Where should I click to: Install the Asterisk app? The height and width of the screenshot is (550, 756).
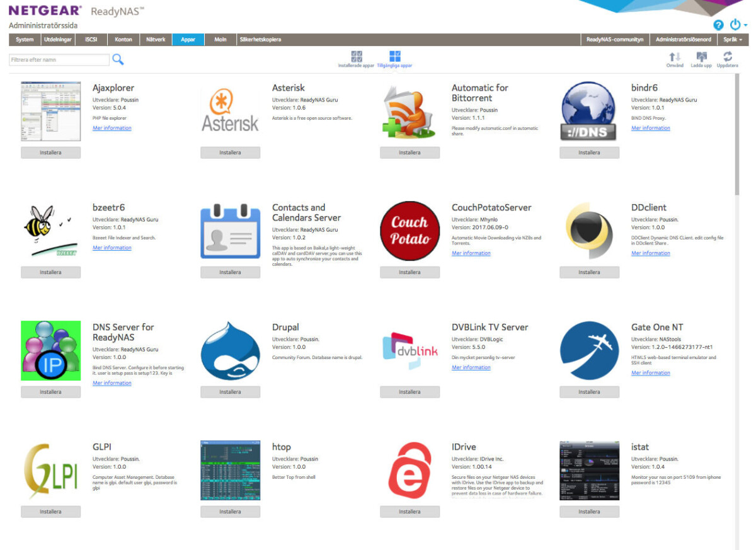point(230,152)
